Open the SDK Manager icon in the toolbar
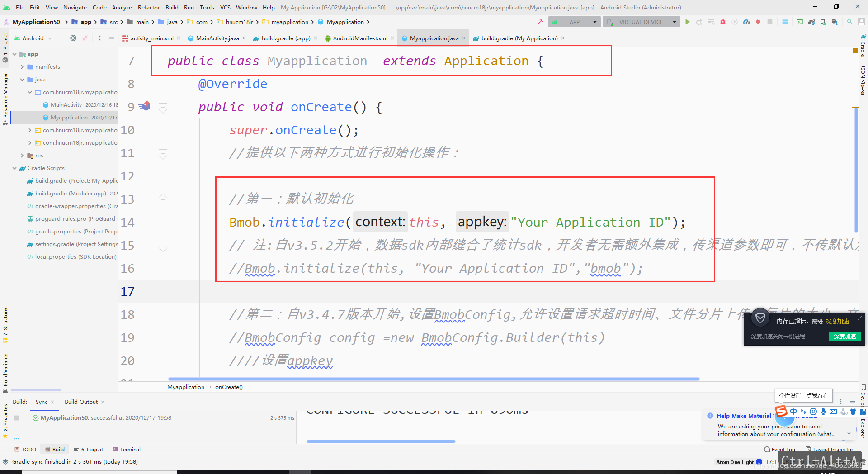 coord(835,22)
